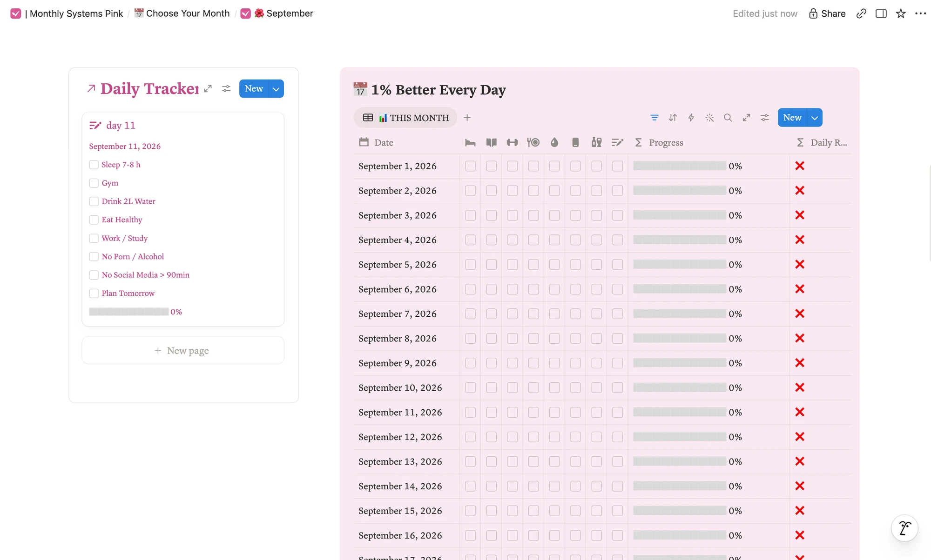Click the pencil plan column header icon

[x=617, y=142]
